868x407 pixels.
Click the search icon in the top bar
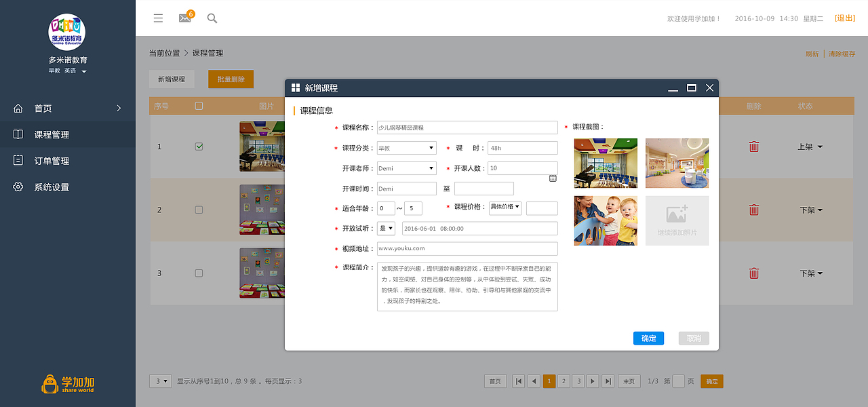[212, 18]
